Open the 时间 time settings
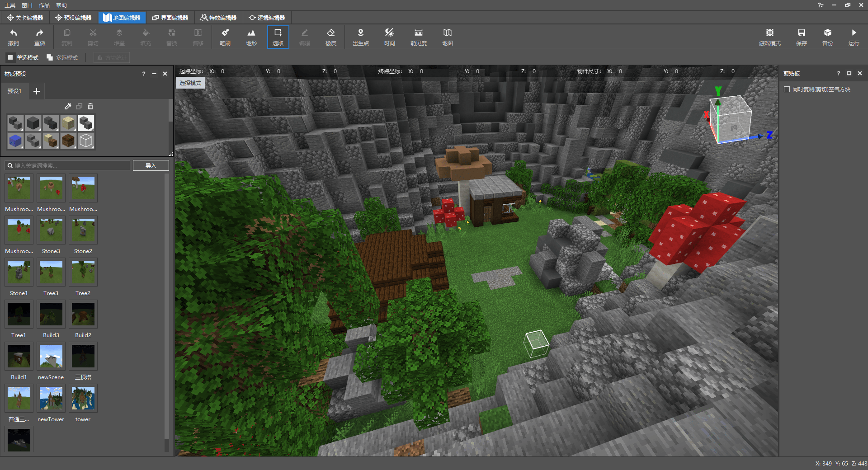 point(390,37)
